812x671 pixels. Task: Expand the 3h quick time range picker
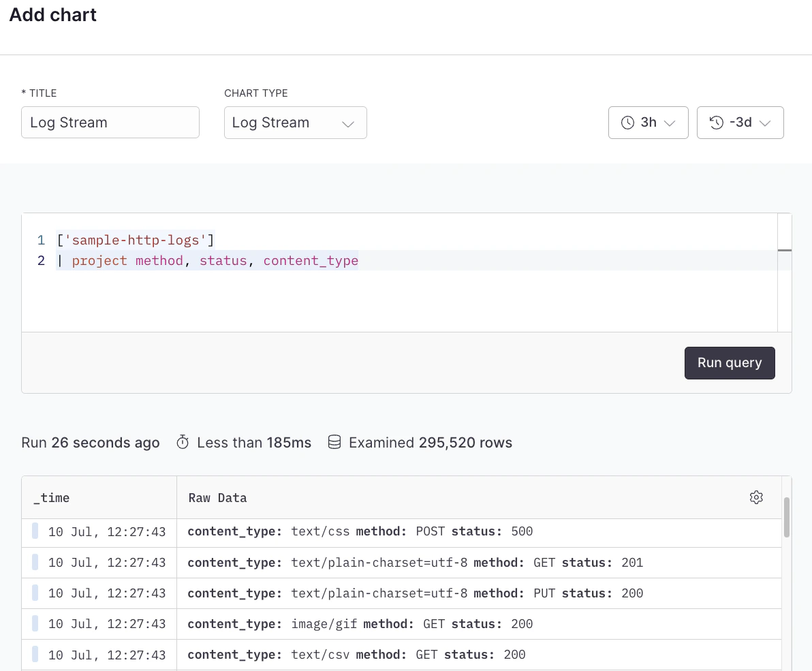point(648,123)
